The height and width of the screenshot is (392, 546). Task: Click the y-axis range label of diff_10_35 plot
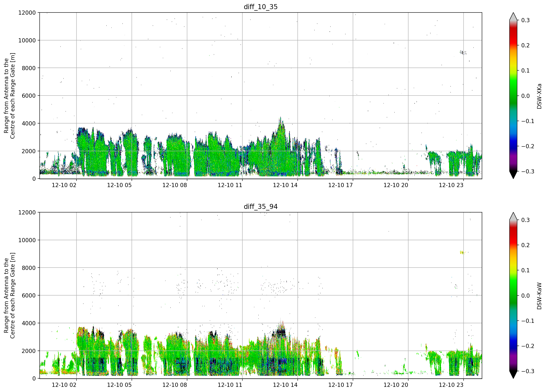click(x=9, y=96)
